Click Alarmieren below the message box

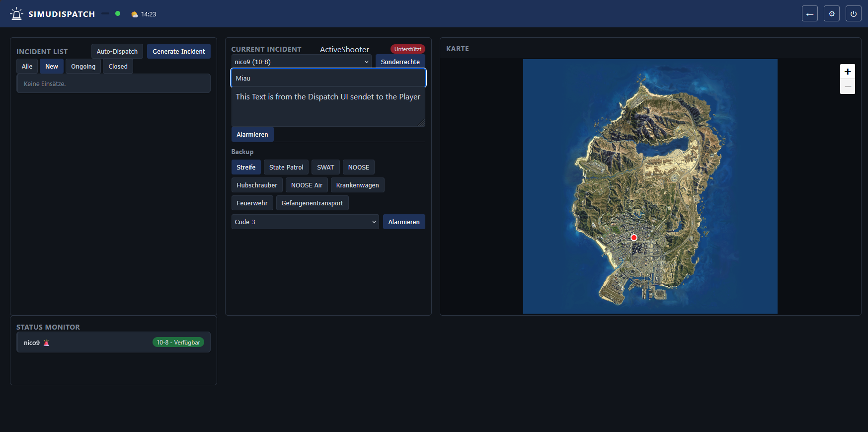coord(252,134)
